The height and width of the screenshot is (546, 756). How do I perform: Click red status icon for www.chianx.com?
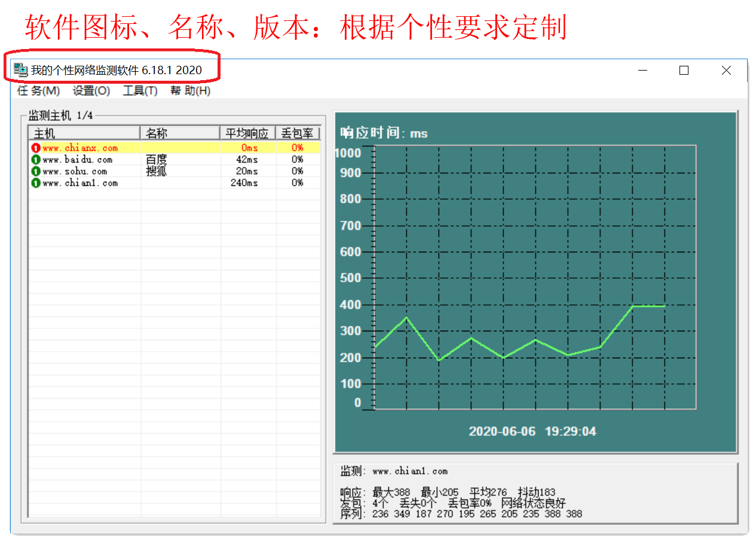35,148
